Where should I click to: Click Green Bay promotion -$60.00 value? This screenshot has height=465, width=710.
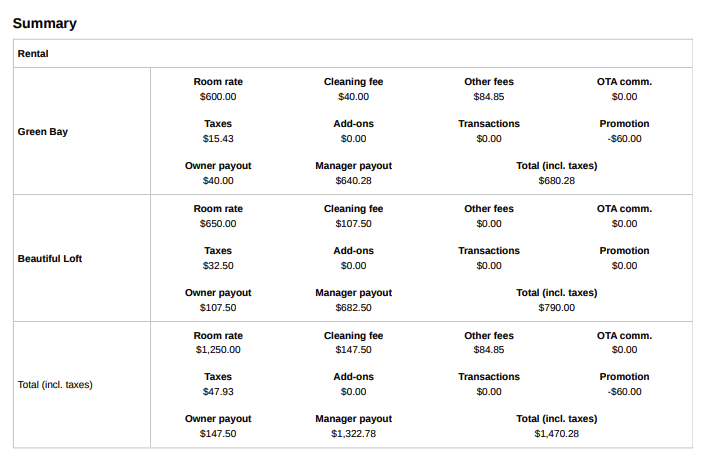pos(624,139)
